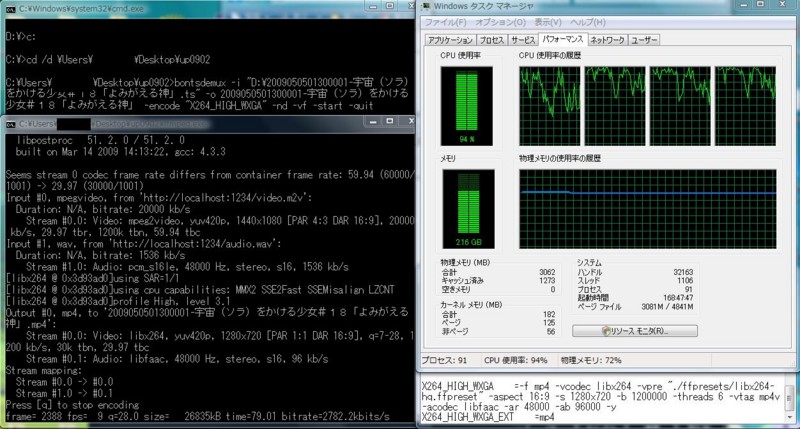
Task: Click the memory 2.16 GB gauge
Action: [x=468, y=209]
